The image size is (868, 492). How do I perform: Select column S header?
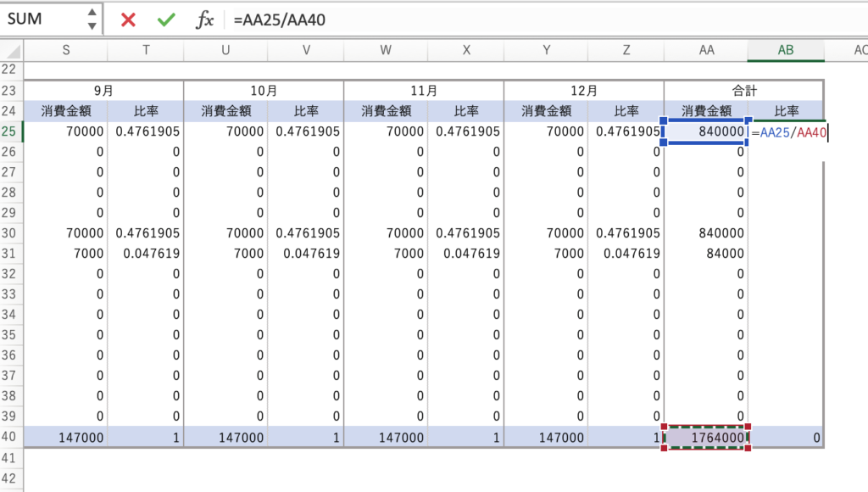(65, 50)
